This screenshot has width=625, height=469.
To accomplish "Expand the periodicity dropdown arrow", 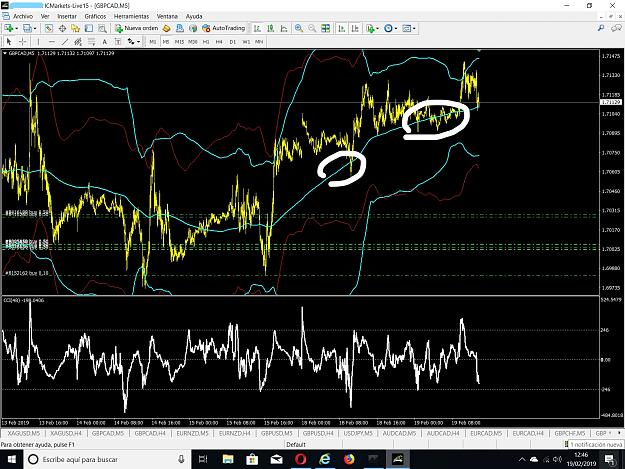I will pyautogui.click(x=395, y=28).
